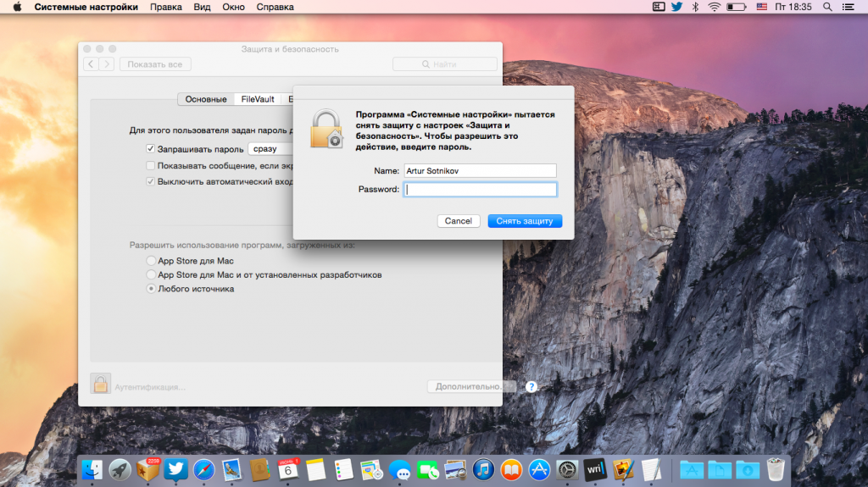Expand the сразу password delay dropdown
Image resolution: width=868 pixels, height=487 pixels.
pos(270,149)
